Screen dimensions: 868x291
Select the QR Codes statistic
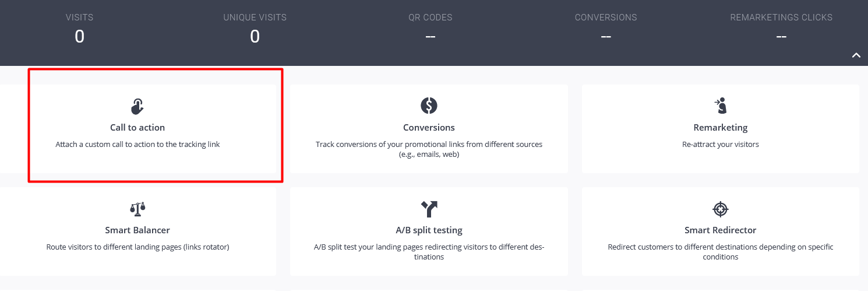(430, 28)
